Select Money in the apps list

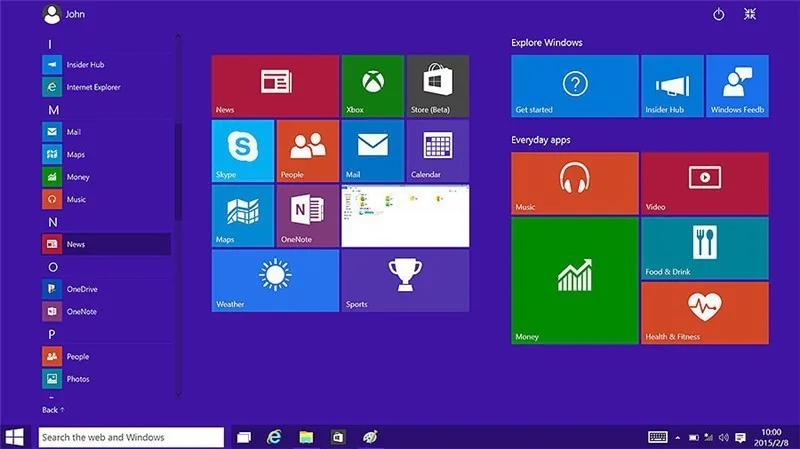(106, 177)
